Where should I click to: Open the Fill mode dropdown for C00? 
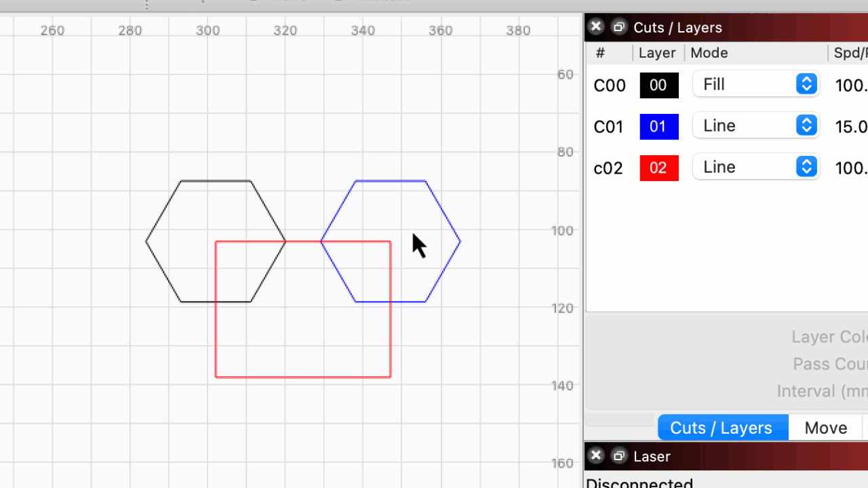pyautogui.click(x=755, y=85)
